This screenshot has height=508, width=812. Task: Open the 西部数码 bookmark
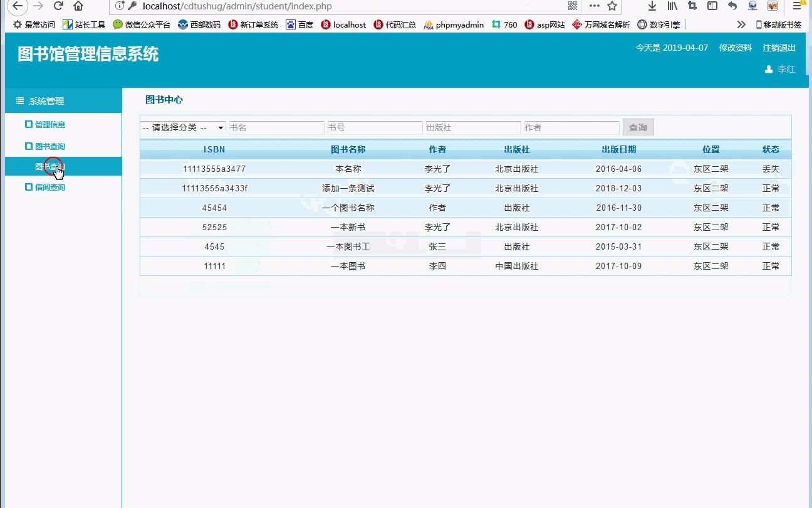tap(199, 25)
